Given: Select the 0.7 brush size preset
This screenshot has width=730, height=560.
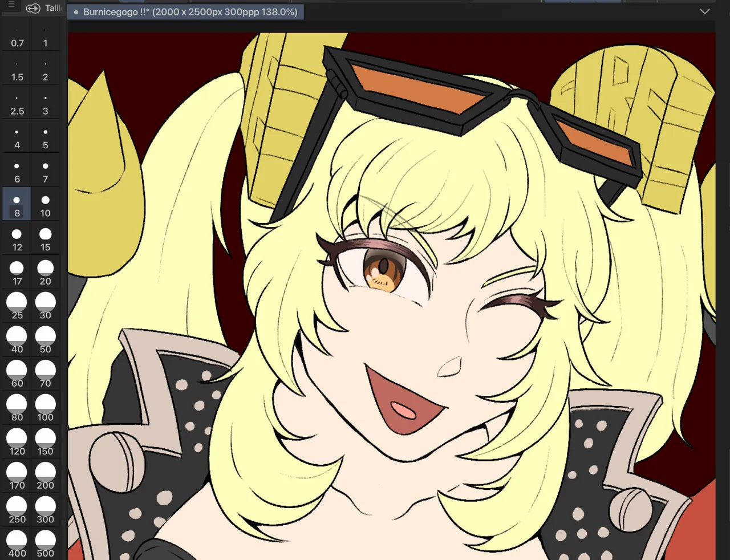Looking at the screenshot, I should [17, 38].
